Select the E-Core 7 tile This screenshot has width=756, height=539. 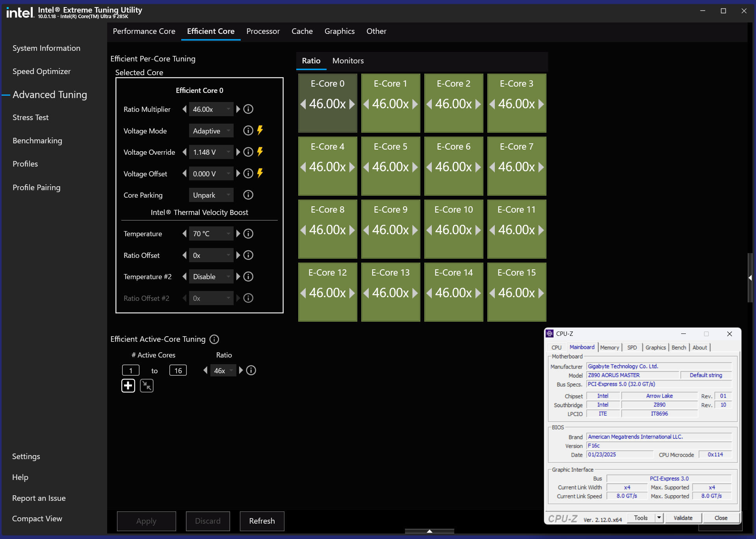(516, 166)
